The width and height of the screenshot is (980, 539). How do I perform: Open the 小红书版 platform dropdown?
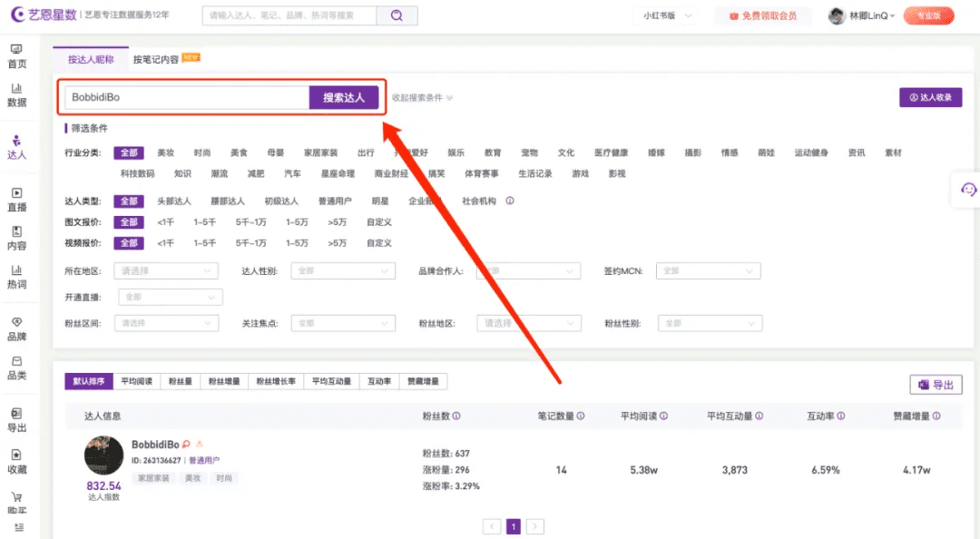[x=667, y=15]
